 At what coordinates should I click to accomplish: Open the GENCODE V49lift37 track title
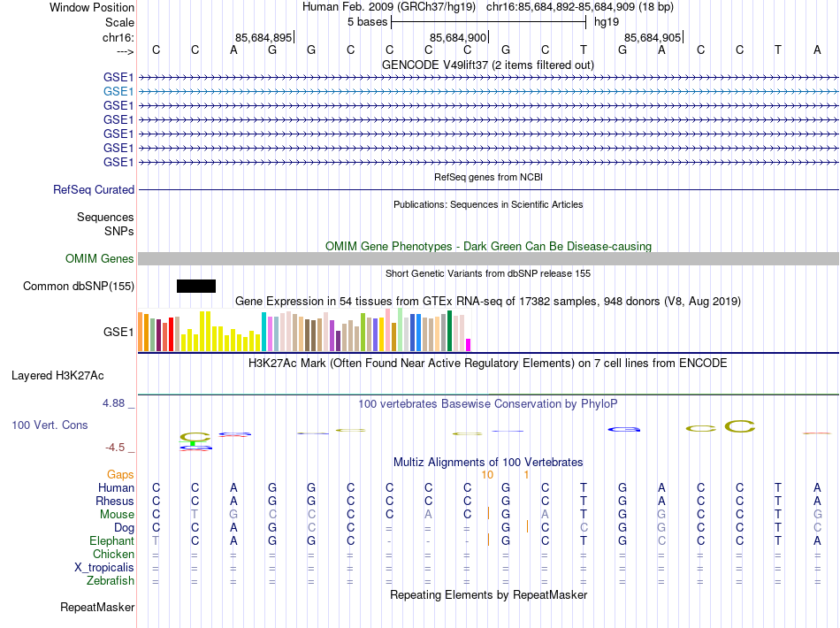pos(488,65)
